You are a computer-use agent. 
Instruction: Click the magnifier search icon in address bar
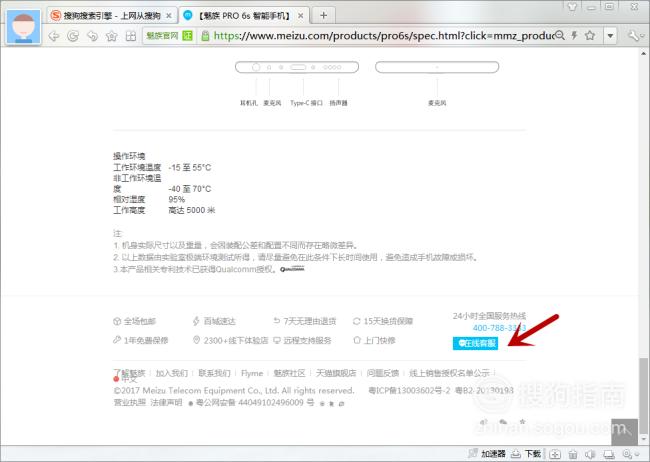560,36
